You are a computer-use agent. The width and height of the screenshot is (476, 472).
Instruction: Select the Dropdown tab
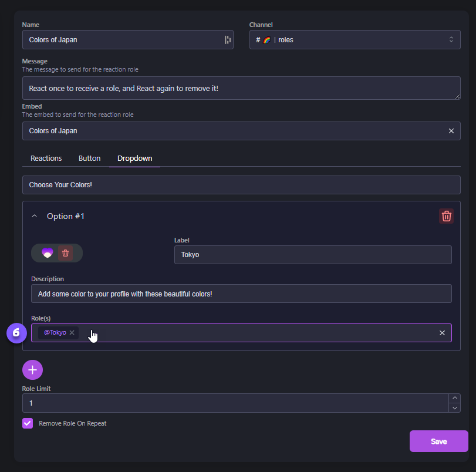(134, 159)
